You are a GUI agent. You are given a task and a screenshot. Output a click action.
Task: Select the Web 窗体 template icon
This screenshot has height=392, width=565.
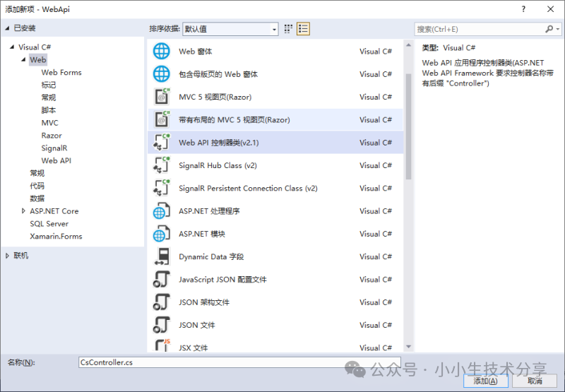[162, 52]
